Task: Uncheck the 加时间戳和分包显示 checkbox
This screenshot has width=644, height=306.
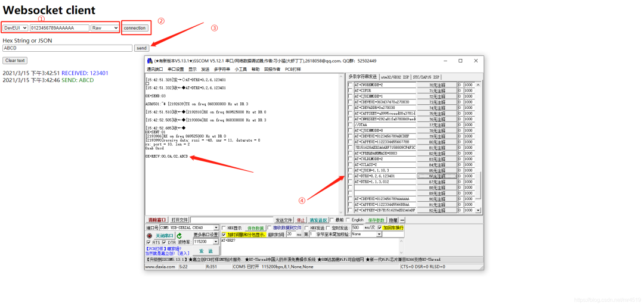Action: click(x=224, y=234)
